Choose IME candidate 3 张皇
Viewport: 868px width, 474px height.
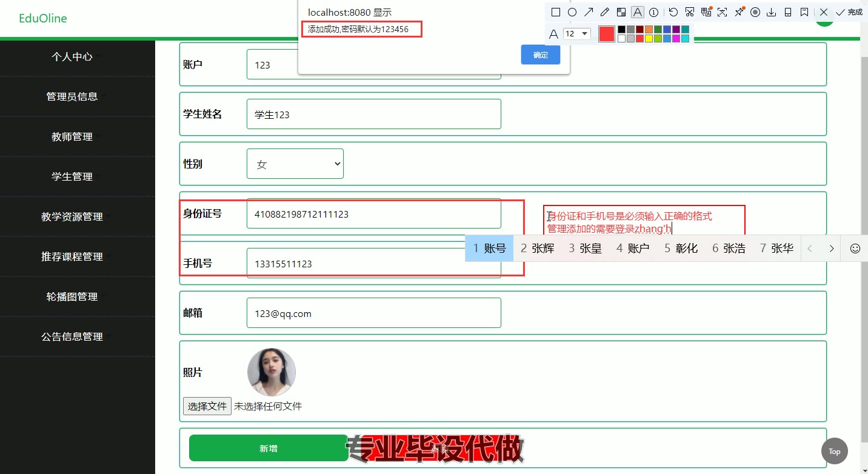(x=585, y=249)
